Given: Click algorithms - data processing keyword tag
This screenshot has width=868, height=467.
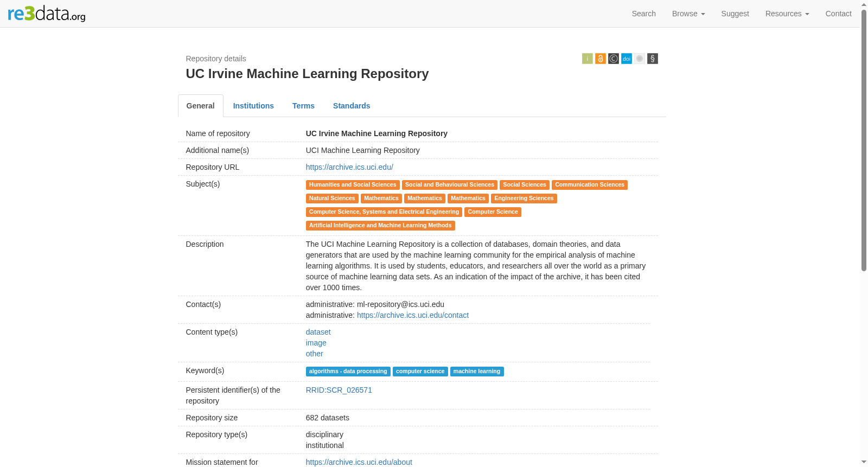Looking at the screenshot, I should pyautogui.click(x=348, y=372).
